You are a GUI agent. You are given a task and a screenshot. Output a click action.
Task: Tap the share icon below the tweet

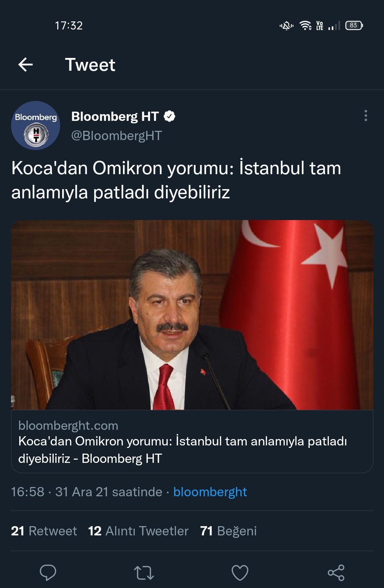point(336,573)
